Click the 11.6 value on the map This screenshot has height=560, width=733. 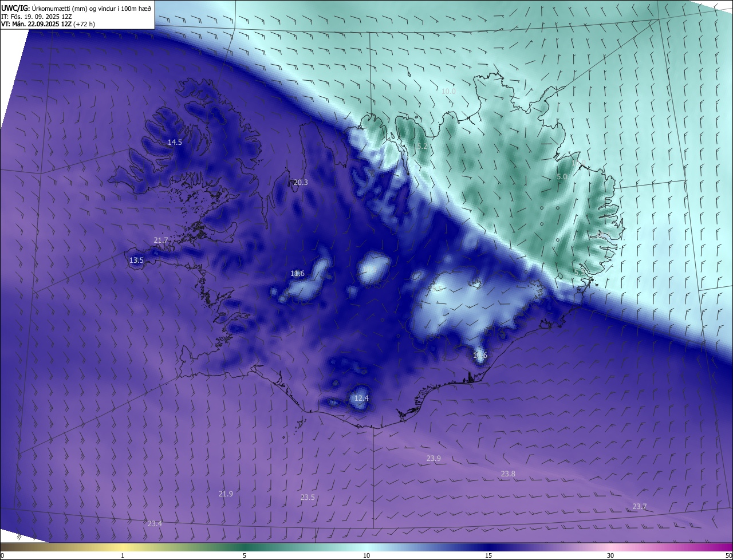coord(297,273)
